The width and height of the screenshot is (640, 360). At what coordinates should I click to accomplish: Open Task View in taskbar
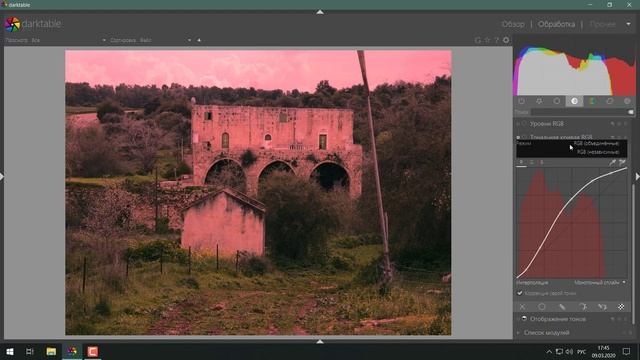point(29,351)
